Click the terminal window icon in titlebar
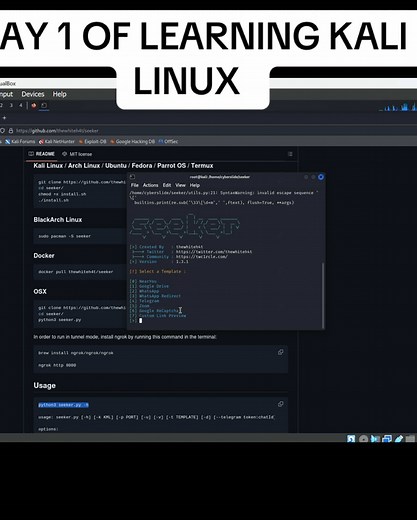Image resolution: width=417 pixels, height=520 pixels. pyautogui.click(x=132, y=177)
